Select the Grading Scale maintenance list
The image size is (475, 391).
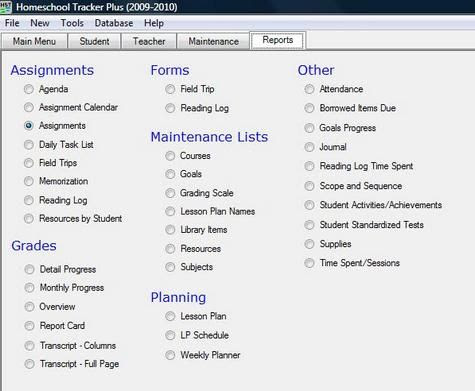[170, 193]
